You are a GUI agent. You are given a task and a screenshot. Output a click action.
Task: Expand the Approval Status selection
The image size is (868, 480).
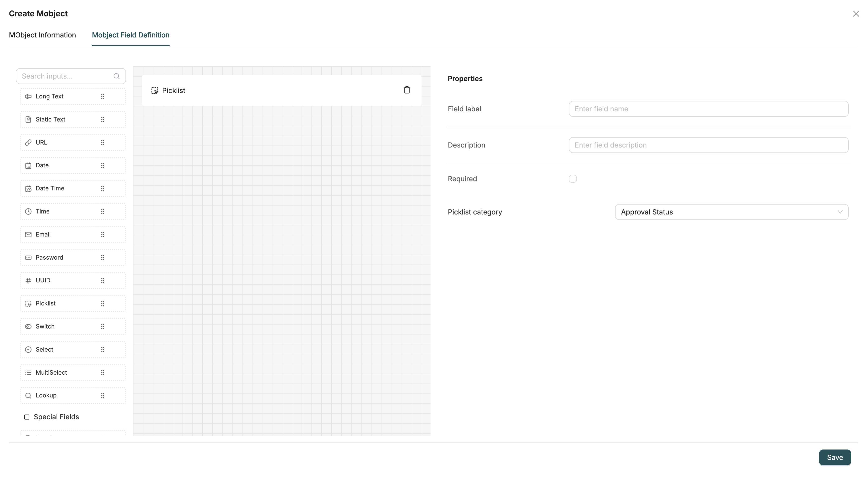[x=840, y=211]
